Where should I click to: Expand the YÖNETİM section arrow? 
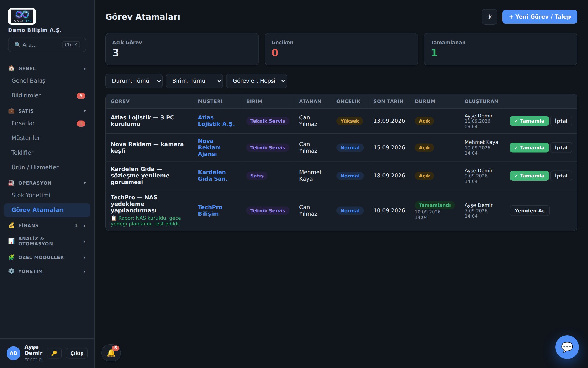coord(85,272)
